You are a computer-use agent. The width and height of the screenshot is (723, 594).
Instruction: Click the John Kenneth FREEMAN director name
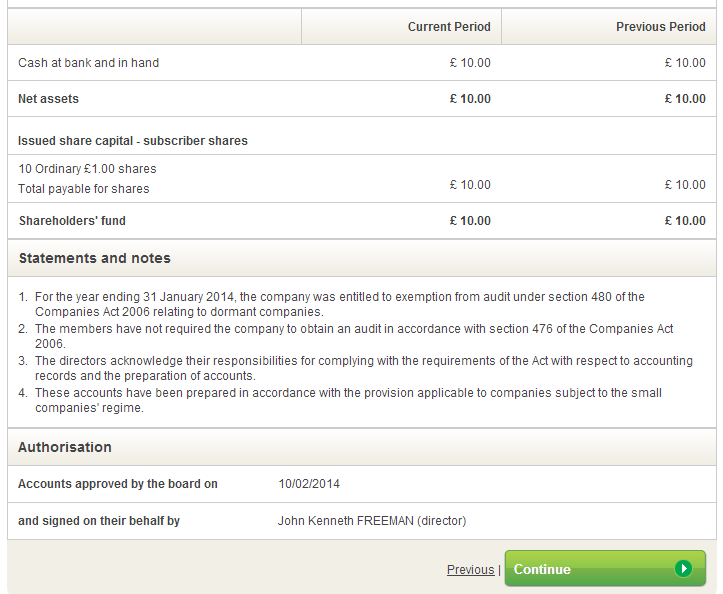point(371,521)
